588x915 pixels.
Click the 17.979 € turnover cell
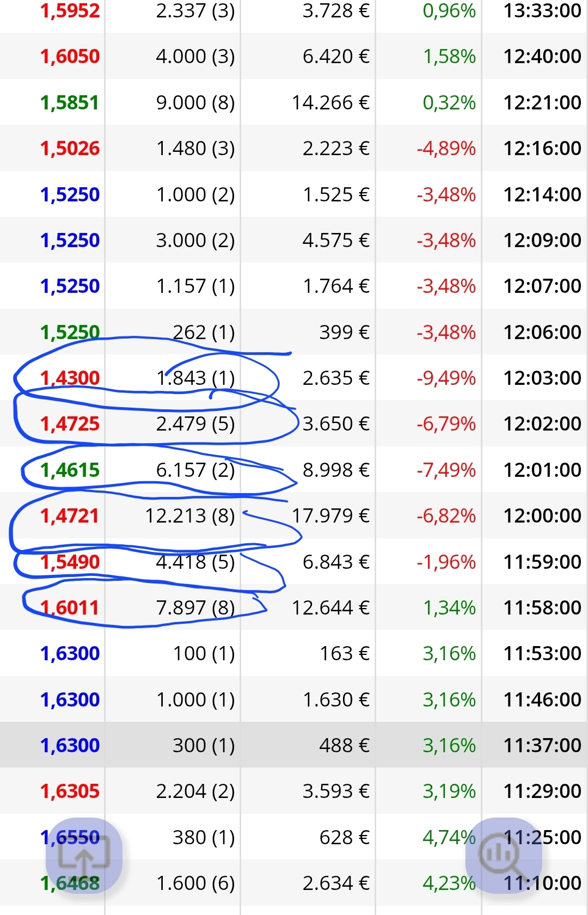[331, 515]
